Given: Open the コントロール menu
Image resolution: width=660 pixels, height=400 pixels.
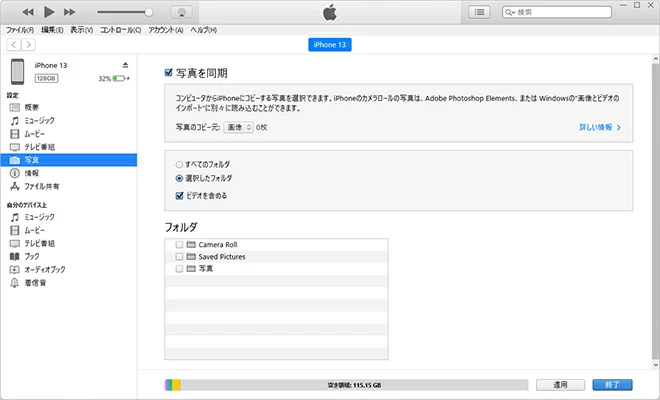Looking at the screenshot, I should click(x=120, y=30).
